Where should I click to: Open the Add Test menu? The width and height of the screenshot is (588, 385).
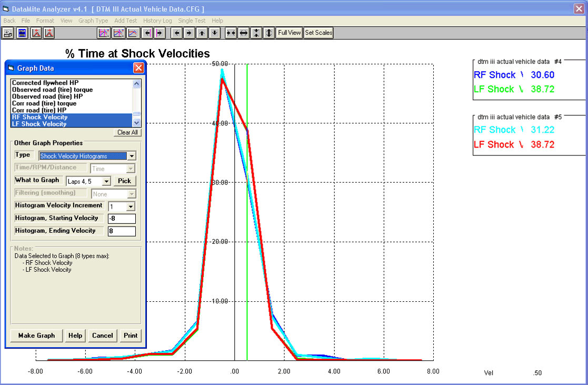[x=126, y=21]
